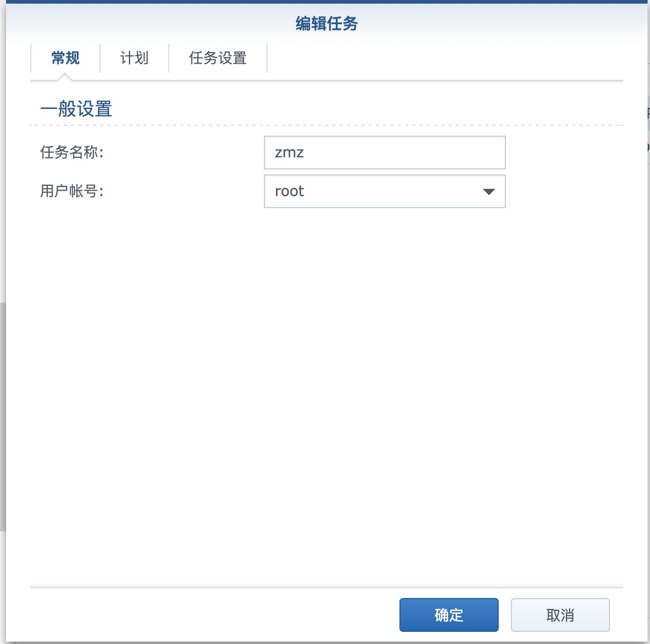
Task: Click the 确定 button
Action: pyautogui.click(x=449, y=615)
